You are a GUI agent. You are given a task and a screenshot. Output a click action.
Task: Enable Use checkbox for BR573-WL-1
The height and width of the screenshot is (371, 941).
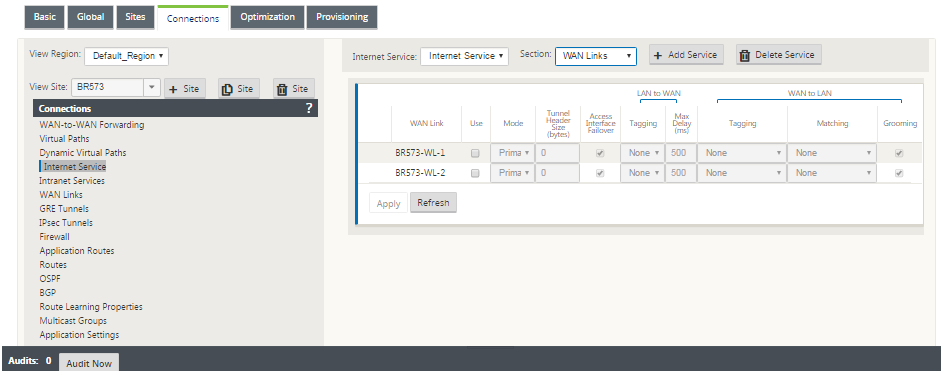475,153
